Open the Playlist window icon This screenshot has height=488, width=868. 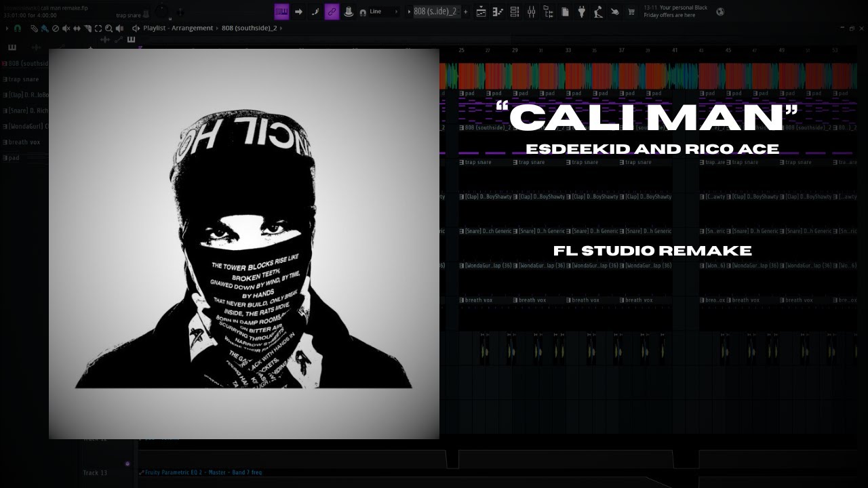(x=481, y=12)
